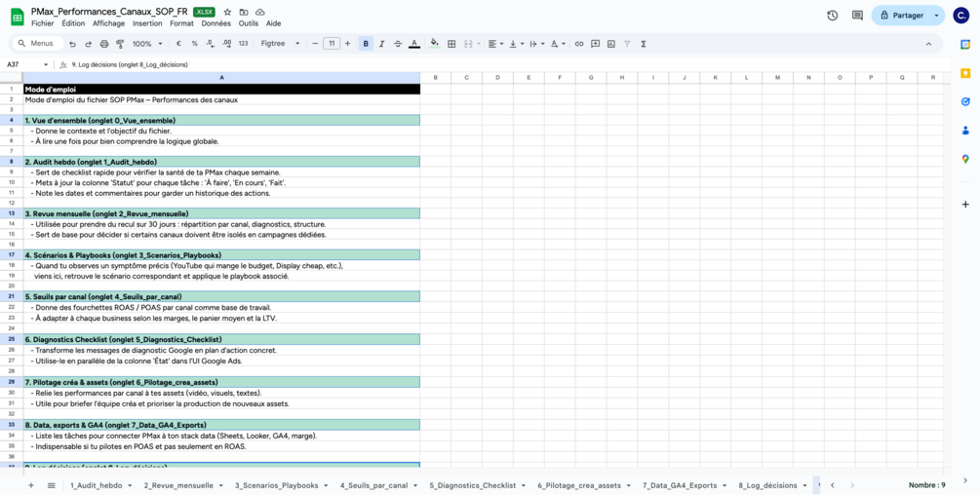Insert a comment
Screen dimensions: 980x495
(595, 44)
